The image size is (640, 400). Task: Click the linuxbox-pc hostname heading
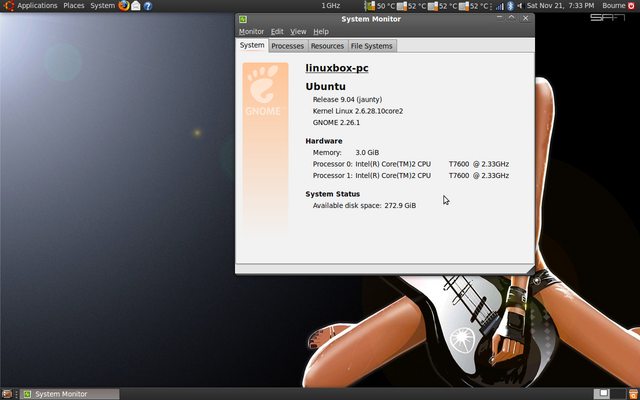click(x=337, y=68)
